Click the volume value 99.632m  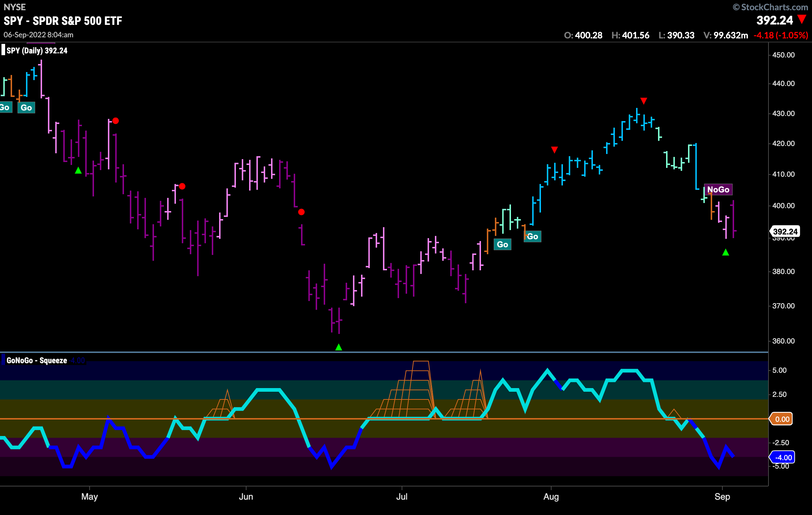click(731, 35)
